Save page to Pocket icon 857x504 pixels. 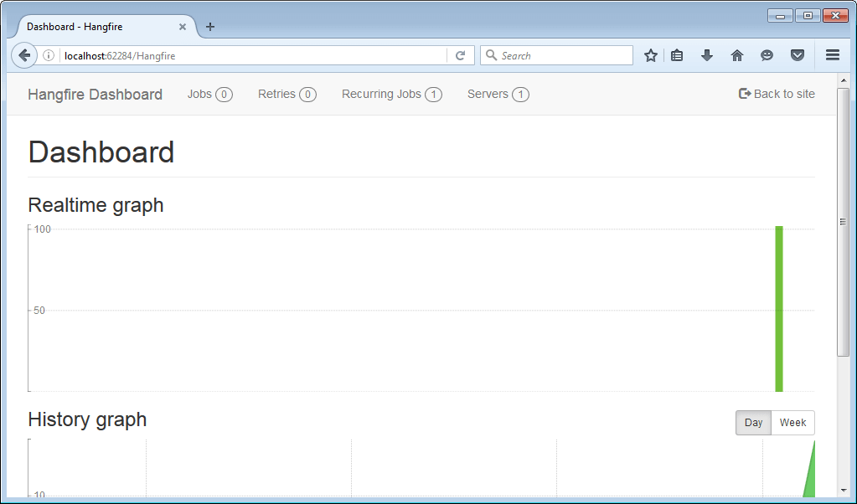(x=798, y=55)
